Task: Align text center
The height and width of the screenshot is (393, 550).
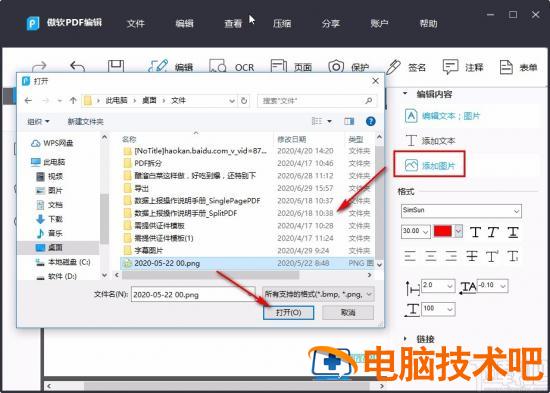Action: (431, 256)
